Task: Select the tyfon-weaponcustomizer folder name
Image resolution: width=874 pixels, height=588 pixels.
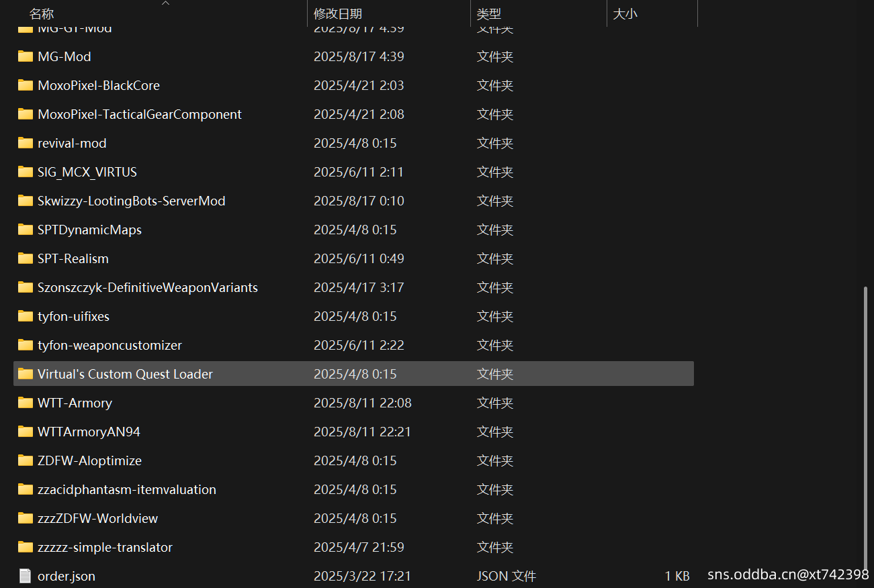Action: click(110, 345)
